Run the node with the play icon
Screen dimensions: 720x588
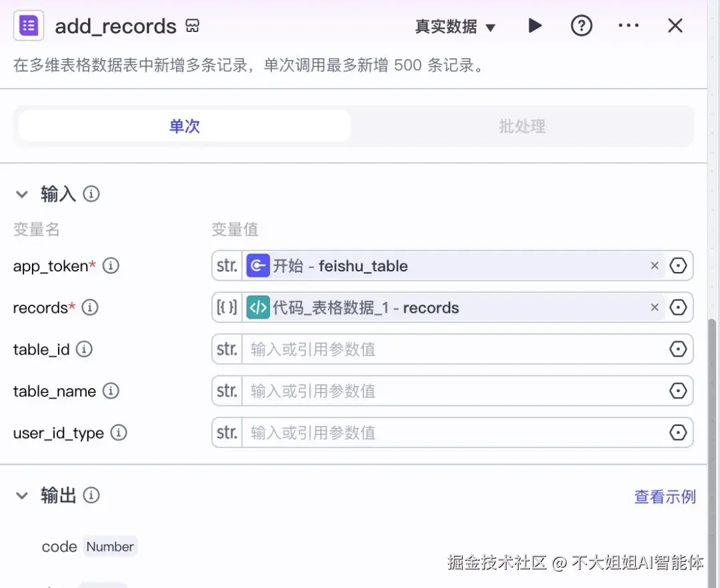[535, 25]
